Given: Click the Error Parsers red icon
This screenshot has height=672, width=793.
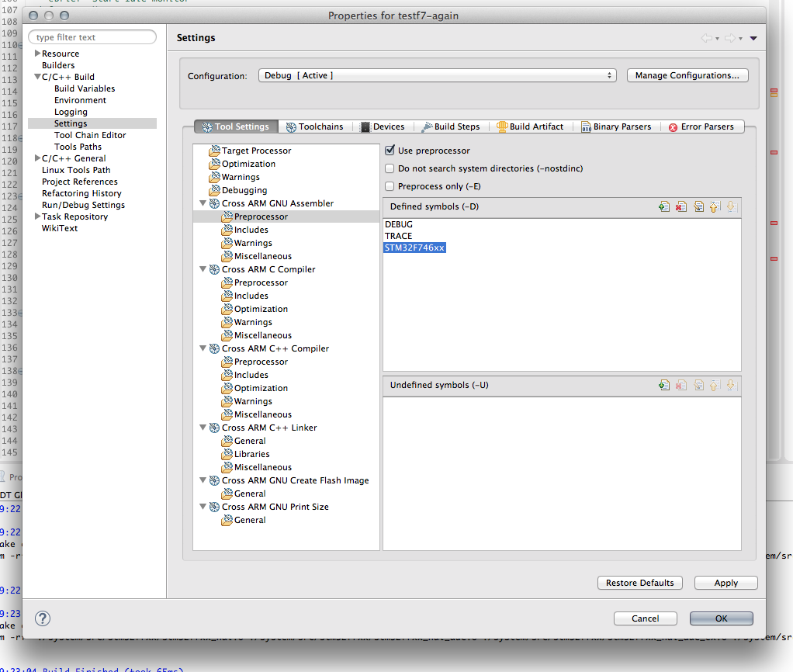Looking at the screenshot, I should pos(673,127).
